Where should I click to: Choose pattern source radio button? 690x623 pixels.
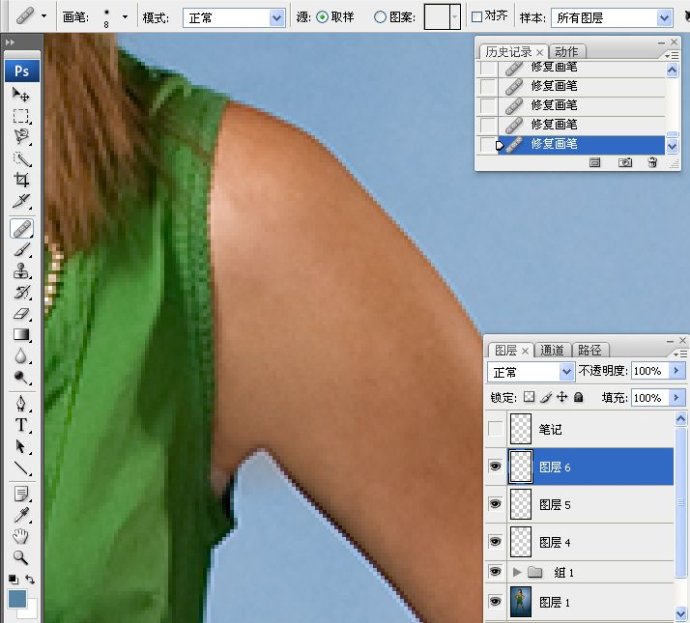click(380, 17)
